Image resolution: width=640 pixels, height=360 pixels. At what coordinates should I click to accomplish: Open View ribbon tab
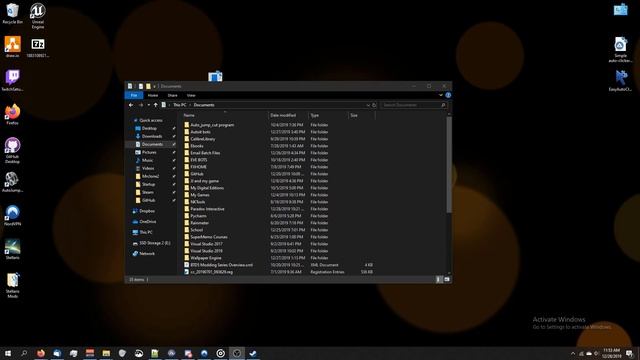click(x=191, y=95)
